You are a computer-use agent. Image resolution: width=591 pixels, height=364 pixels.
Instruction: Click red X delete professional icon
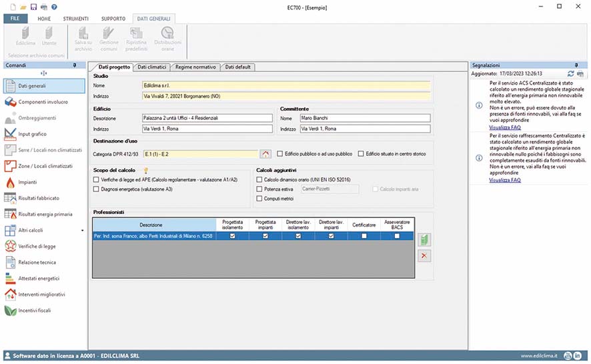(424, 256)
